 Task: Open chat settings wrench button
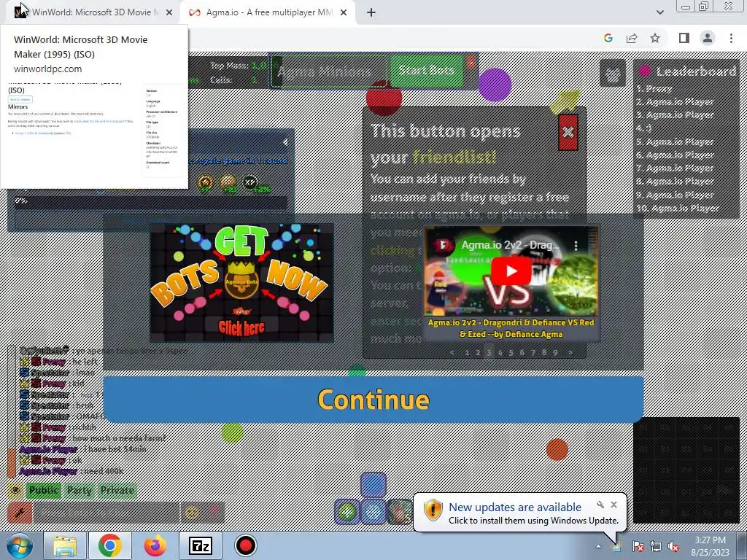(20, 513)
